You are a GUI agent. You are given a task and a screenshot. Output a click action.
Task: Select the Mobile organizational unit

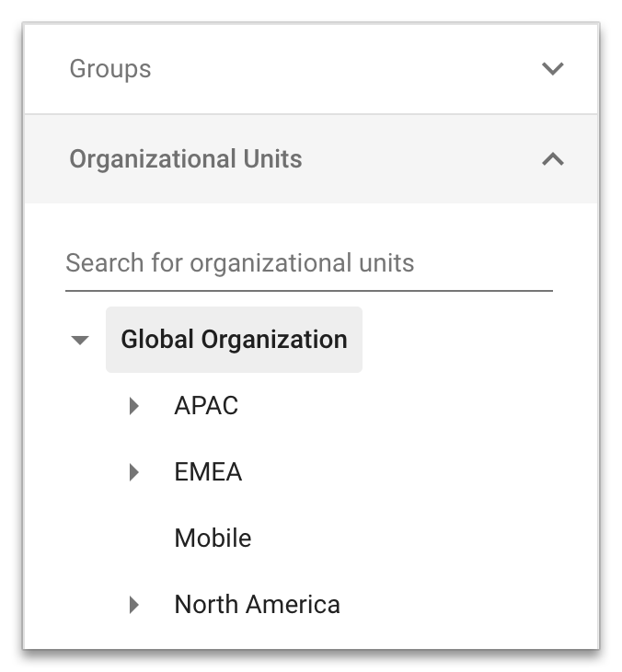pos(213,539)
